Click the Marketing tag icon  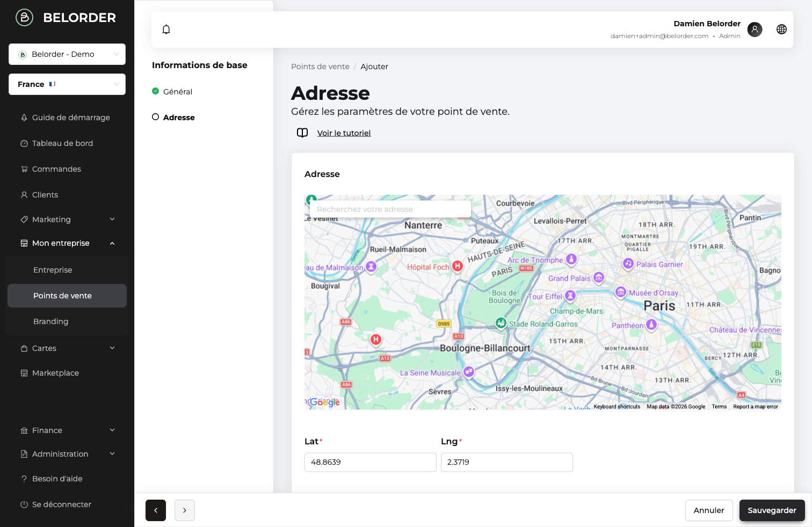tap(24, 219)
